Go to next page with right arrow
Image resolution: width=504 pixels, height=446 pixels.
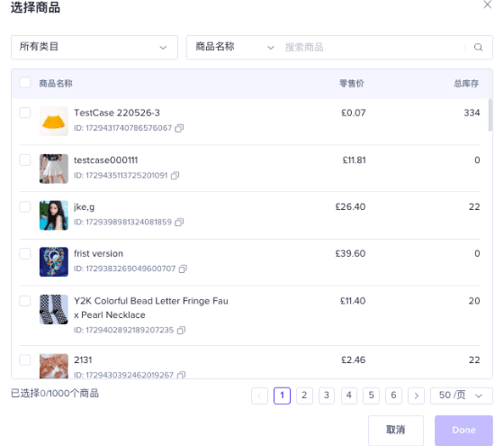416,396
